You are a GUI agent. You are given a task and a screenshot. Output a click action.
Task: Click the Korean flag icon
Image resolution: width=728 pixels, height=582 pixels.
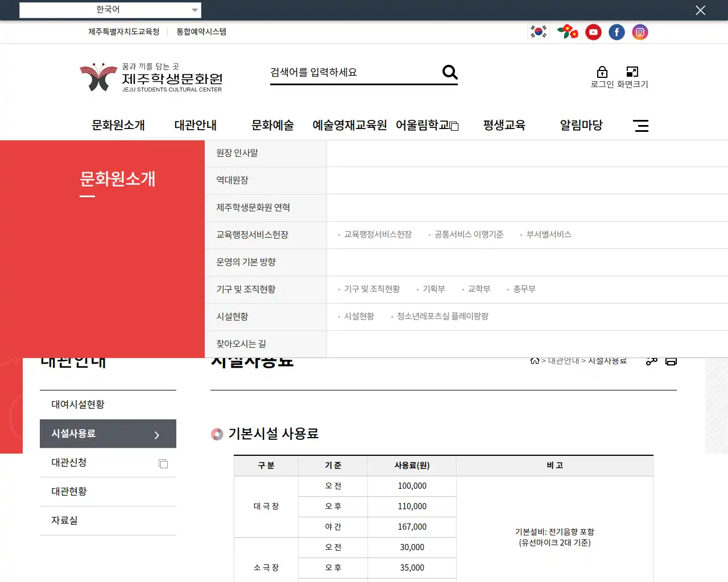tap(539, 32)
